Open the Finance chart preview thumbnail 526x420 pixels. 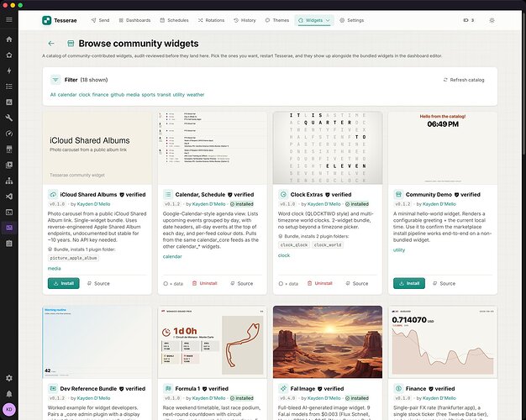pos(443,342)
